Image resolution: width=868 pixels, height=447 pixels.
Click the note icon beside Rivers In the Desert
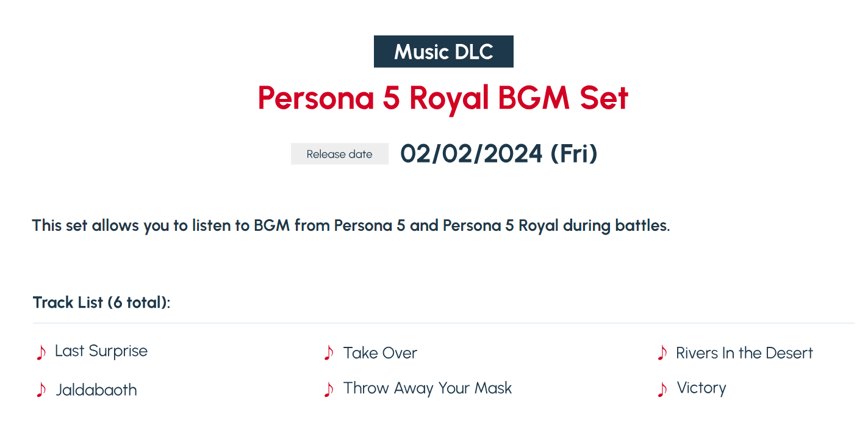(662, 352)
